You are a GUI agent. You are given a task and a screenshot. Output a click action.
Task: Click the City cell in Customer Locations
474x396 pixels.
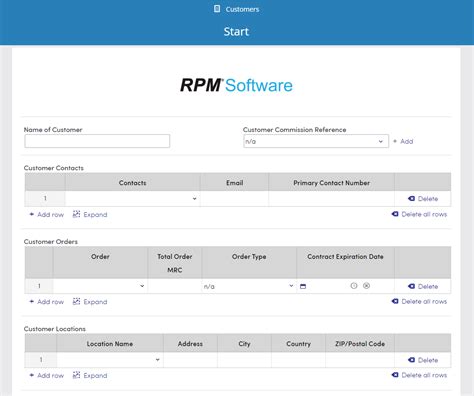click(x=244, y=360)
